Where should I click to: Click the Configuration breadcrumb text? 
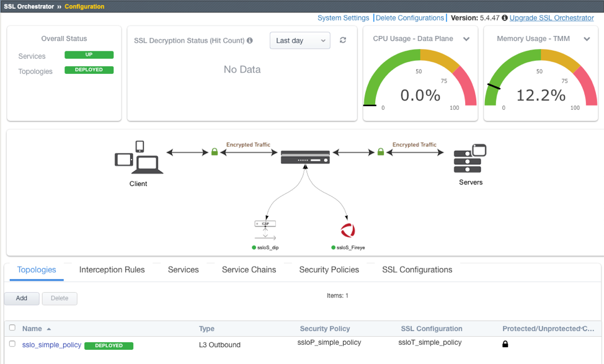click(84, 7)
